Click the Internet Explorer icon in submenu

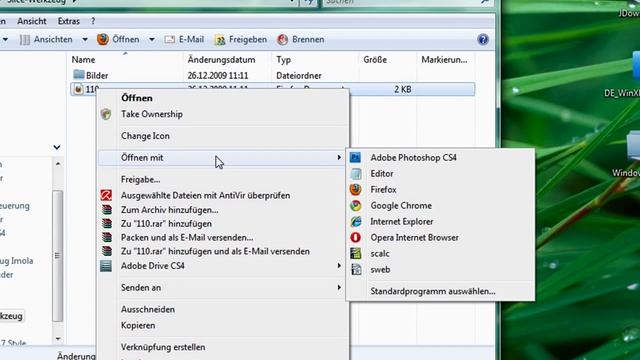pyautogui.click(x=356, y=221)
